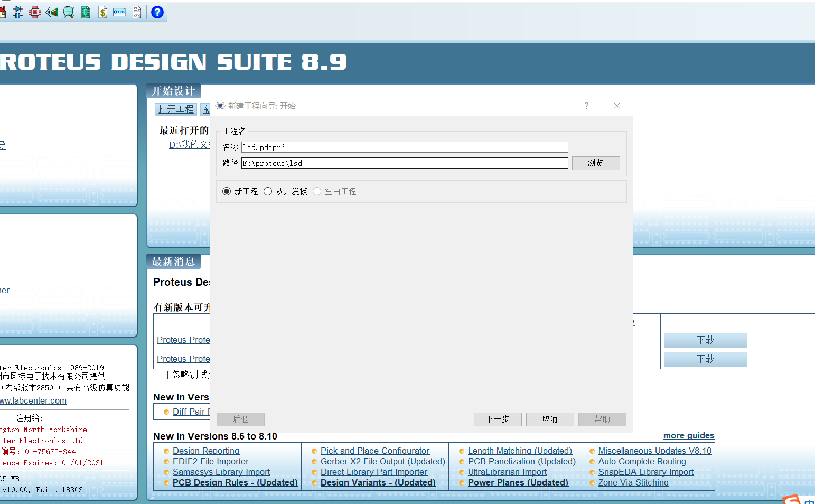This screenshot has width=815, height=504.
Task: Click the 开始设计 panel header
Action: (x=173, y=91)
